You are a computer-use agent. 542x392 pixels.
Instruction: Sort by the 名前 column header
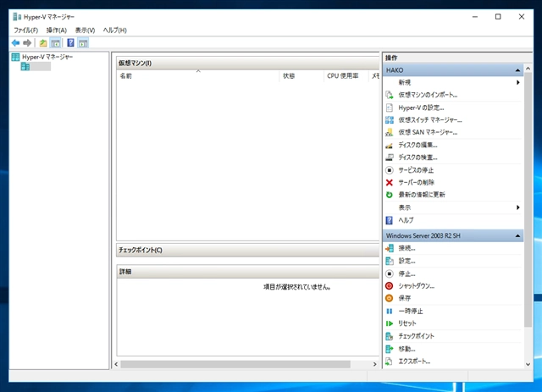(x=198, y=76)
